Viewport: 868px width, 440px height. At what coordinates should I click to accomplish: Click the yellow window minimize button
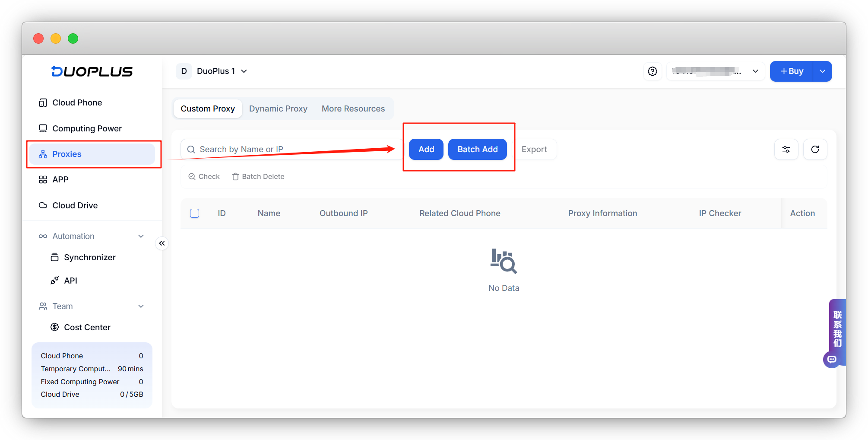[x=56, y=38]
